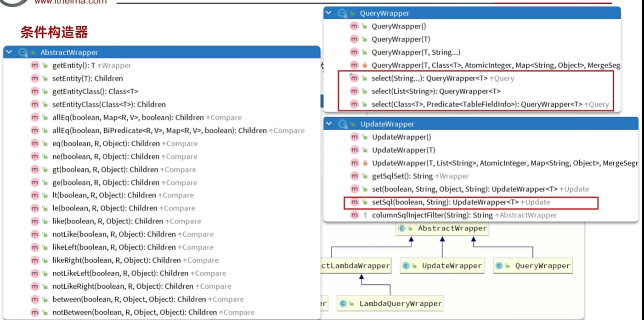Viewport: 644px width, 320px height.
Task: Click the method icon beside notLike(boolean, R, Object)
Action: click(35, 234)
